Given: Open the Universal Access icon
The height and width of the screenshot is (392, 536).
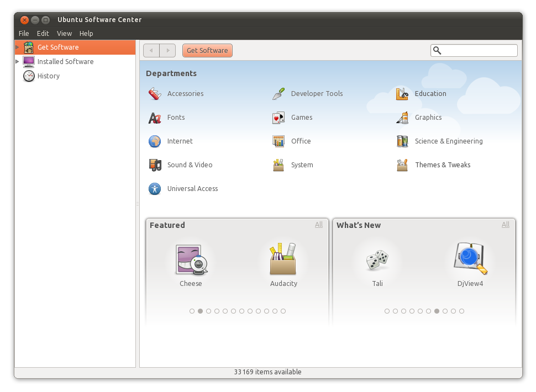Looking at the screenshot, I should 155,188.
